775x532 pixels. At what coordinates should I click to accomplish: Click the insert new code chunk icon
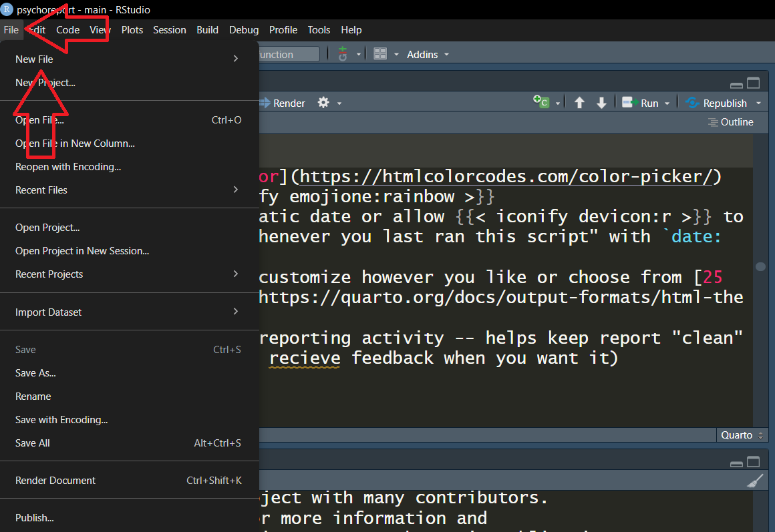coord(540,102)
